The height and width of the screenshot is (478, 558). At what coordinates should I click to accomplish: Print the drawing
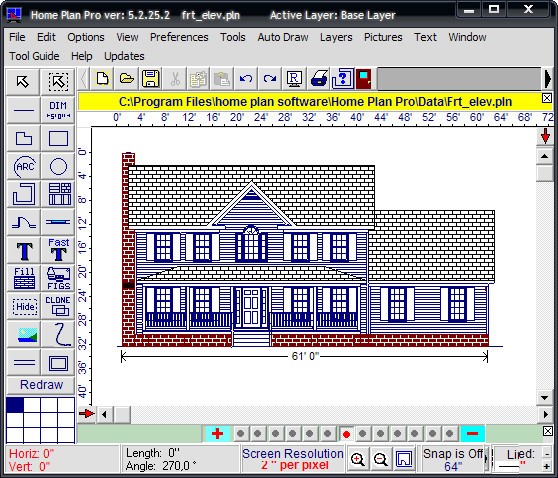(319, 79)
